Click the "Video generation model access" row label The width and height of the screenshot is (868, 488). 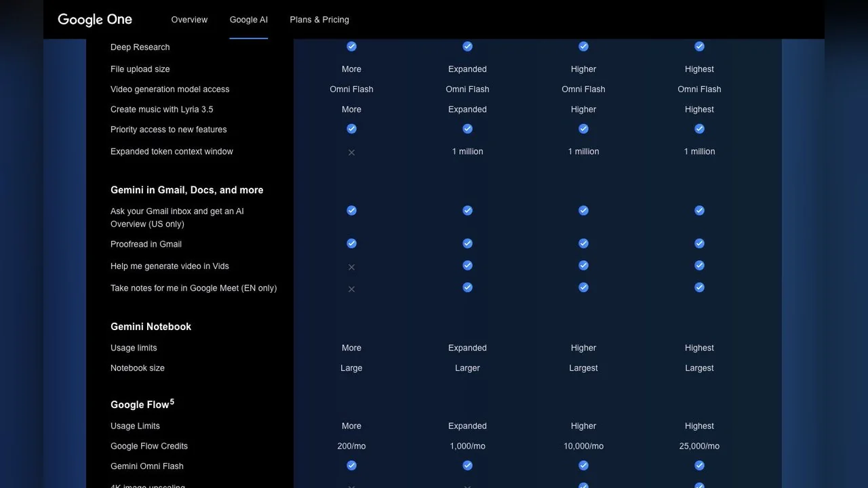coord(170,89)
